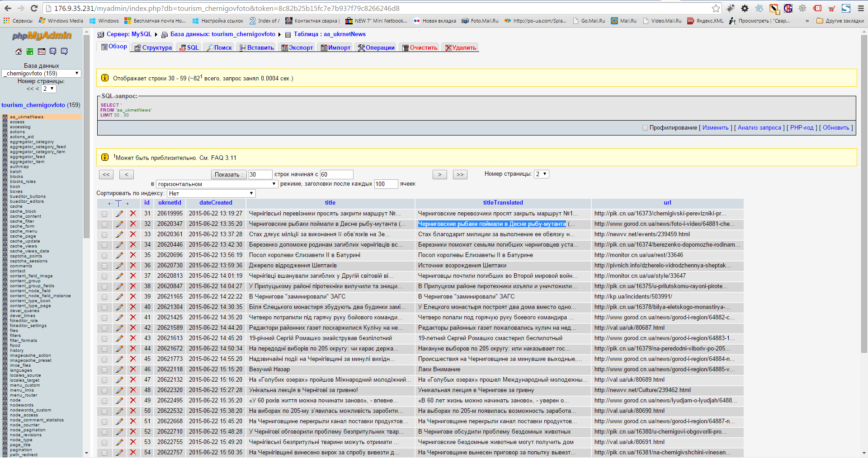The height and width of the screenshot is (458, 868).
Task: Open the comments table in sidebar
Action: click(x=21, y=266)
